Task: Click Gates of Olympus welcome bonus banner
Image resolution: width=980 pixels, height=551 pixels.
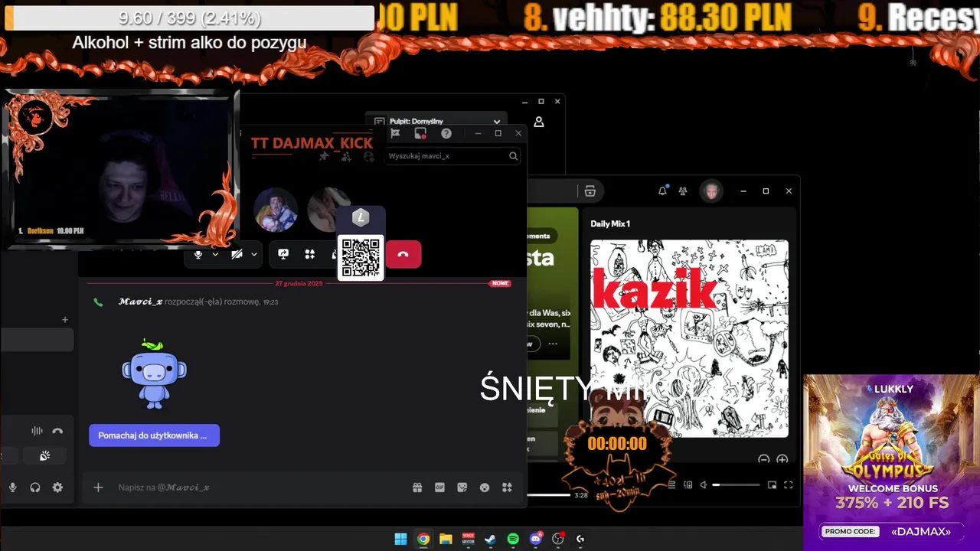Action: (891, 462)
